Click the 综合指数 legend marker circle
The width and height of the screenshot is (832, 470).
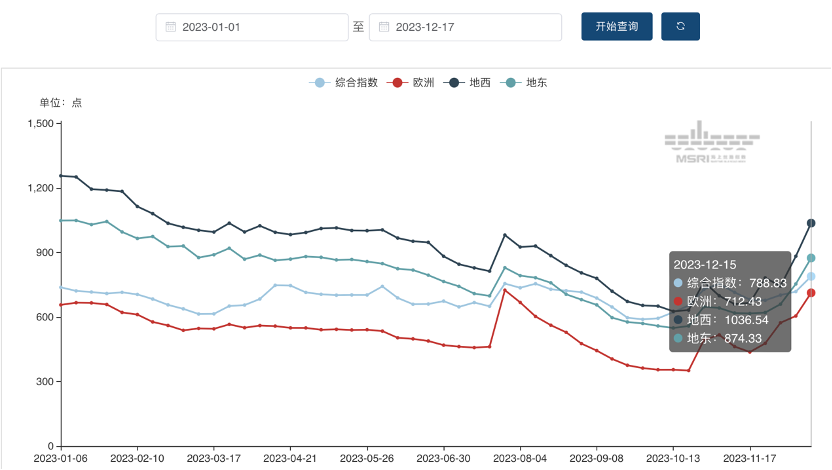coord(319,83)
